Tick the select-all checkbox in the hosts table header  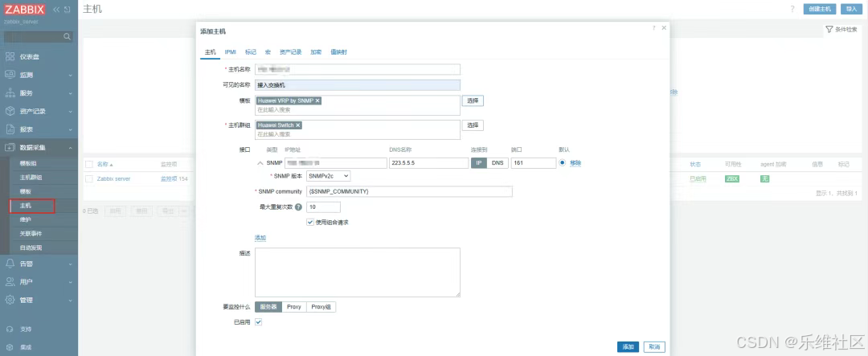(88, 165)
